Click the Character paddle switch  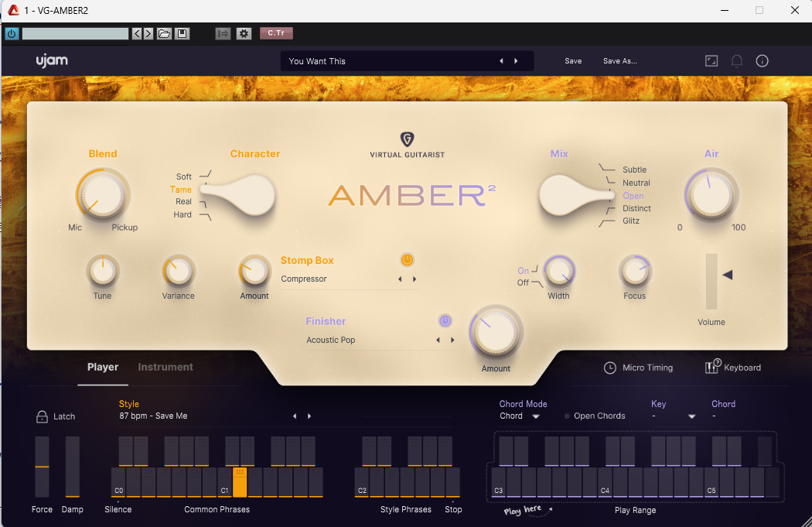tap(239, 195)
